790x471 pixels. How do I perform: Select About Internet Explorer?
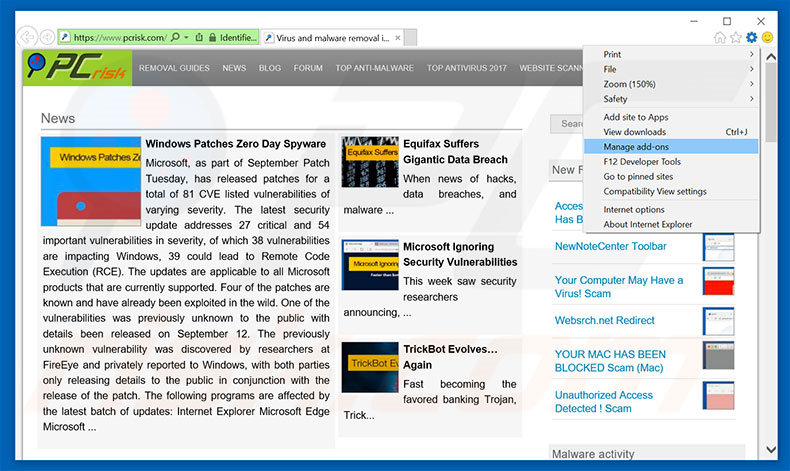point(672,224)
